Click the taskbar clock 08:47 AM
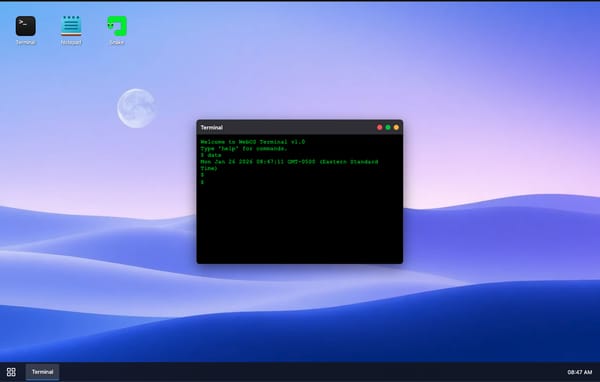This screenshot has height=382, width=600. pyautogui.click(x=579, y=372)
